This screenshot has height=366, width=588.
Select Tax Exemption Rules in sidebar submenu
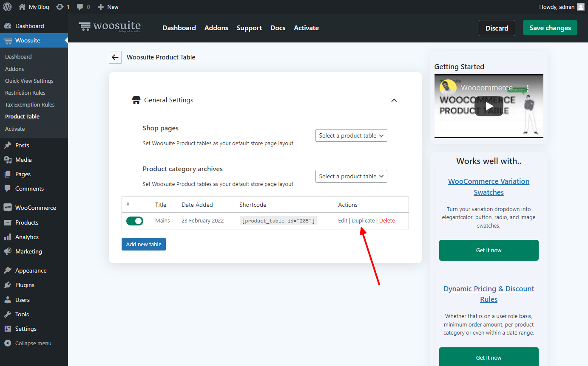(30, 104)
